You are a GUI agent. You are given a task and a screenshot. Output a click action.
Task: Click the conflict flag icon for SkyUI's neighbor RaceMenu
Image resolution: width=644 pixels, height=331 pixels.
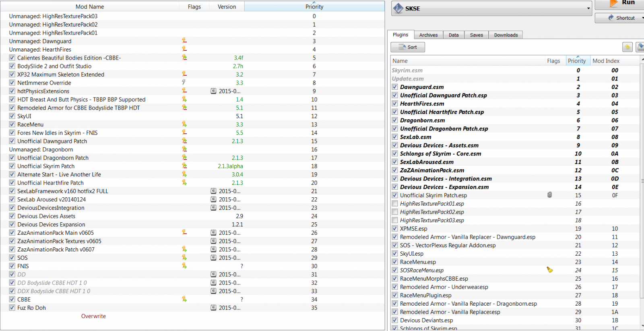pyautogui.click(x=184, y=124)
